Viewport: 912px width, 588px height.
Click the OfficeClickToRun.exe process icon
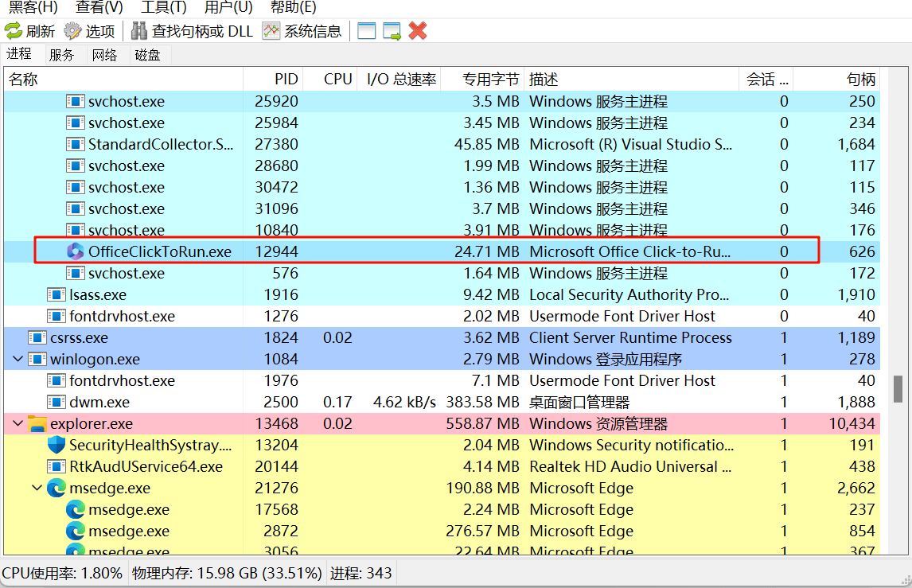(x=76, y=251)
